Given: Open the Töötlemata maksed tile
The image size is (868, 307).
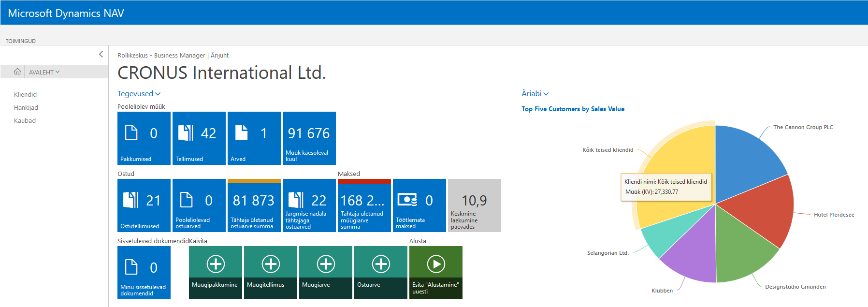Looking at the screenshot, I should pos(420,205).
